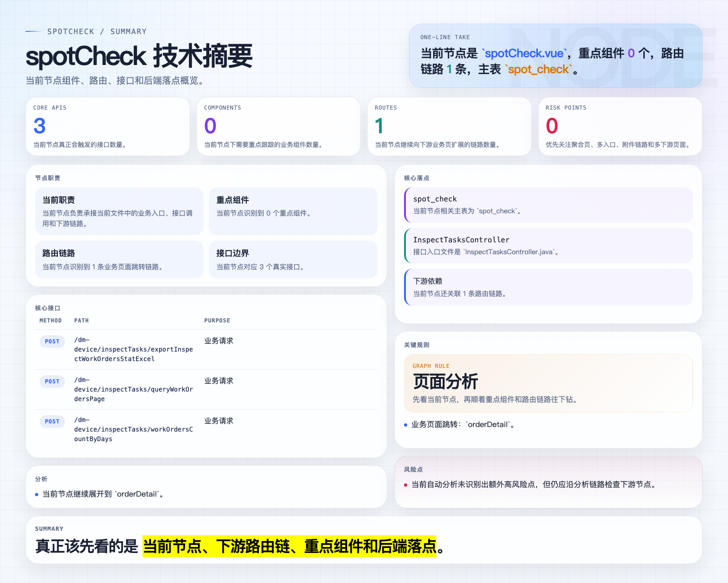Screen dimensions: 728x583
Task: Click 业务请求 in the workOrdersCountByDays row
Action: coord(219,421)
